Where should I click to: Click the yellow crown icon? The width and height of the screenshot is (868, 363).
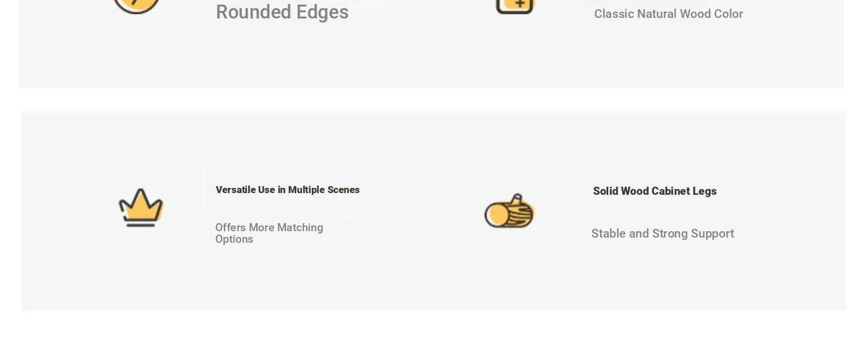141,207
